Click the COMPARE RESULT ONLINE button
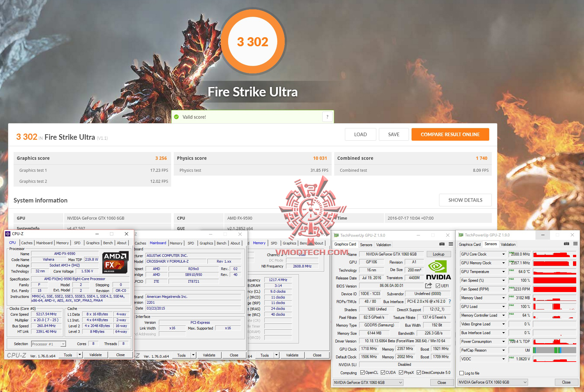 (450, 135)
